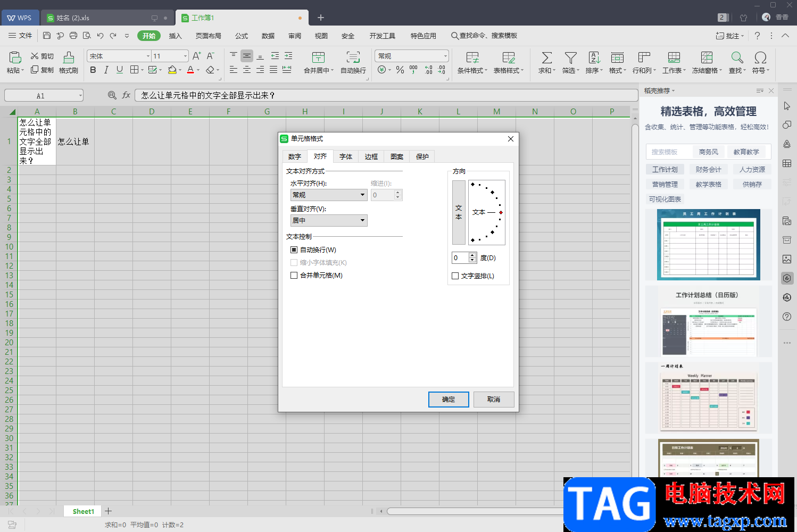Click the Find magnifier icon
The image size is (797, 532).
[x=737, y=57]
